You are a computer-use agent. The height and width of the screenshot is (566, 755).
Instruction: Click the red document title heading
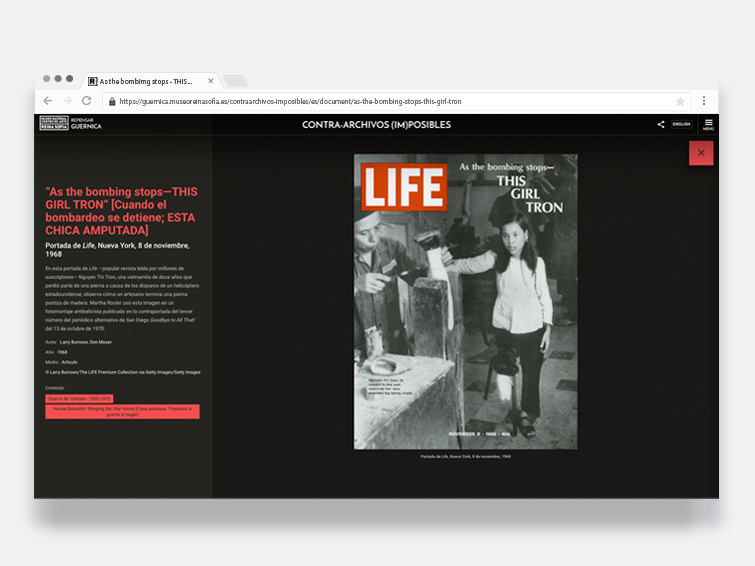(121, 211)
